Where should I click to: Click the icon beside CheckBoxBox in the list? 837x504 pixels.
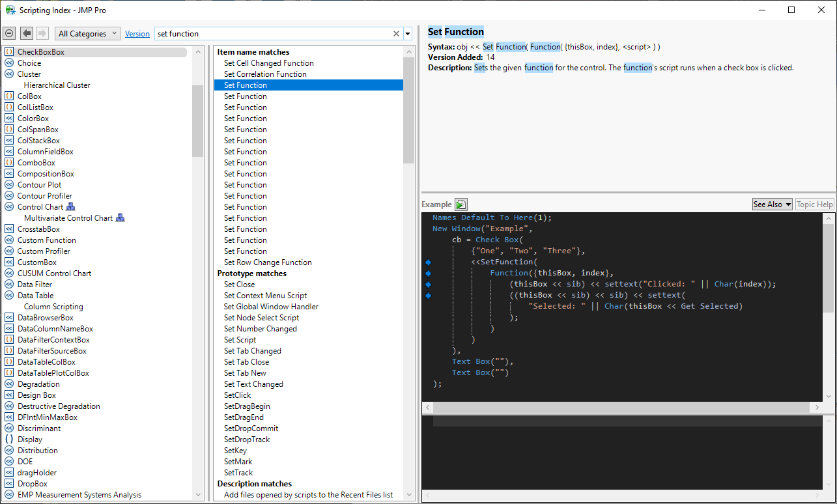(9, 52)
